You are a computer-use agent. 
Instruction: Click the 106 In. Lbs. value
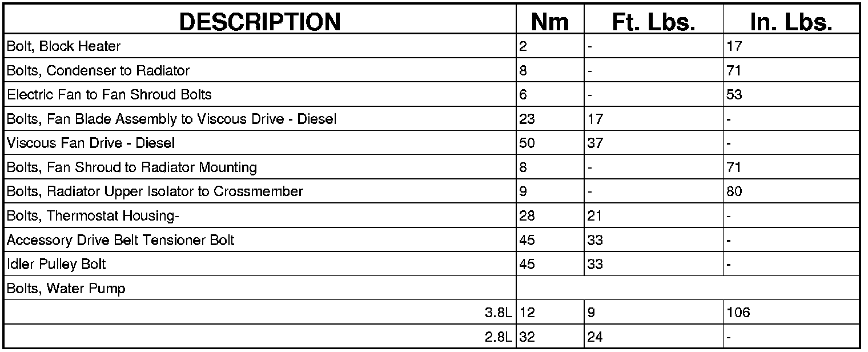tap(738, 313)
